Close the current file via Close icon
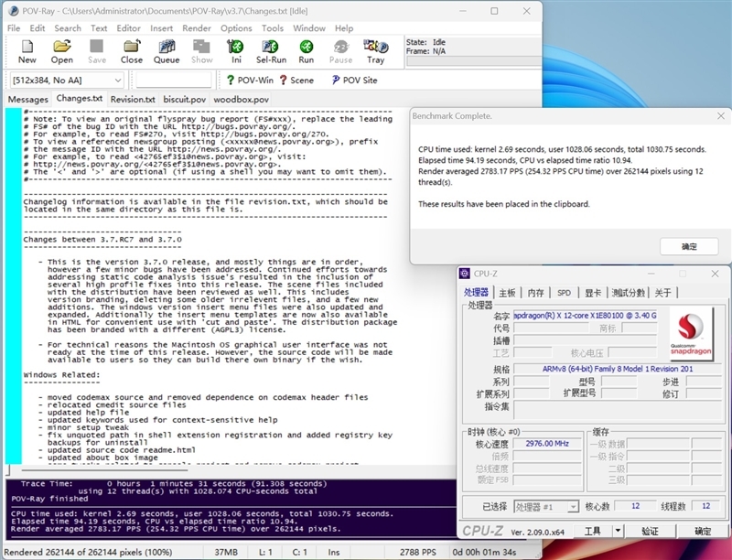 pyautogui.click(x=132, y=51)
